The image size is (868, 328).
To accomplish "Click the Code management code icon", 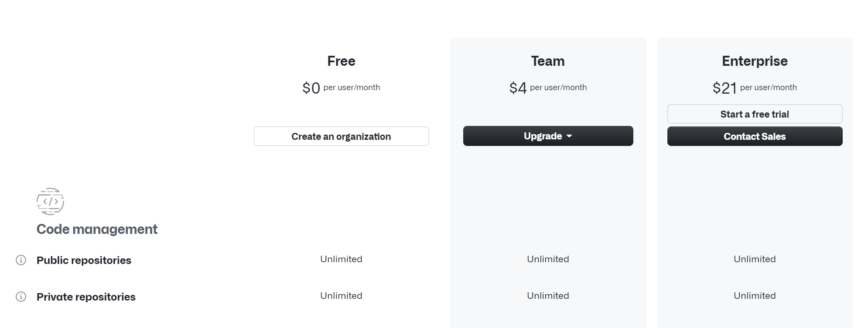I will [50, 201].
